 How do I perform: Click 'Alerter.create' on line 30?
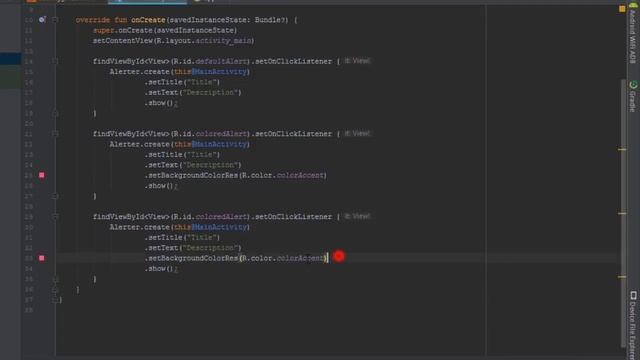click(139, 227)
